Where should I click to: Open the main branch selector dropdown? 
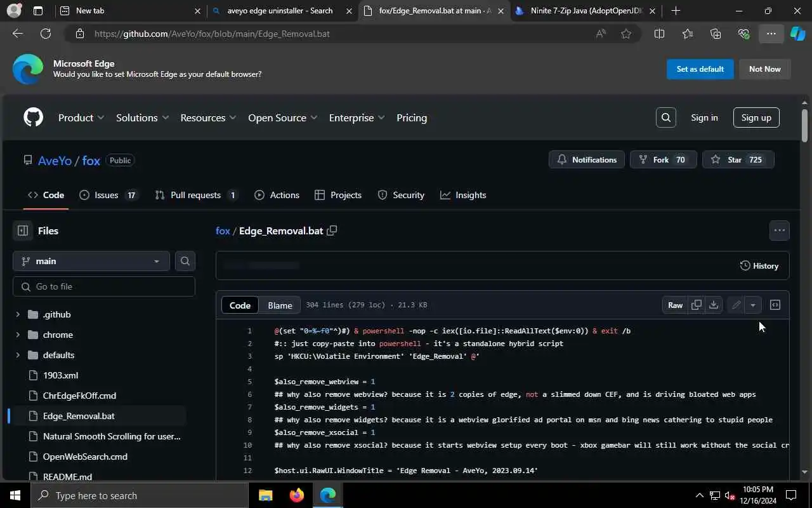point(91,261)
